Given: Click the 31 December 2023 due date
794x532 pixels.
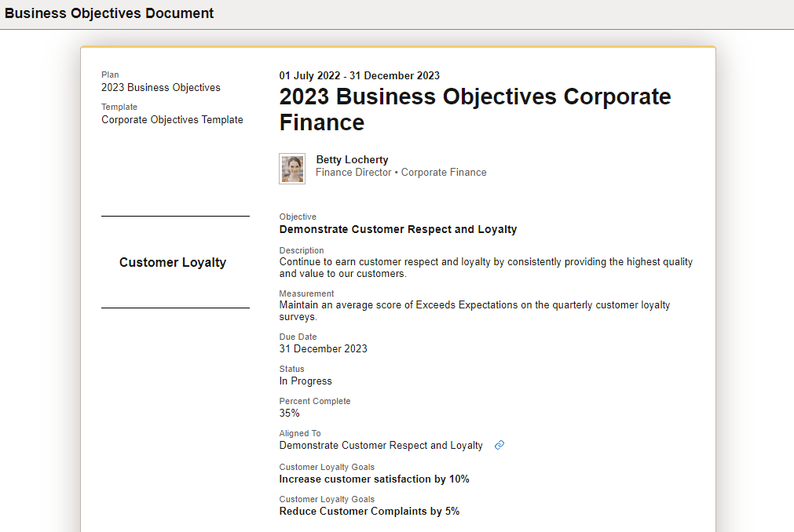Looking at the screenshot, I should (323, 348).
